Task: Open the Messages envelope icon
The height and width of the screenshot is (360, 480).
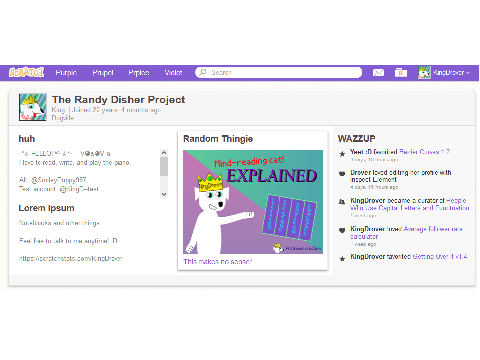Action: click(378, 72)
